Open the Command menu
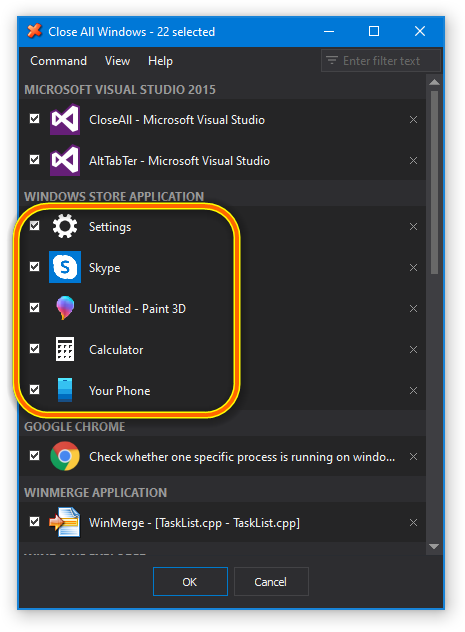 [58, 61]
